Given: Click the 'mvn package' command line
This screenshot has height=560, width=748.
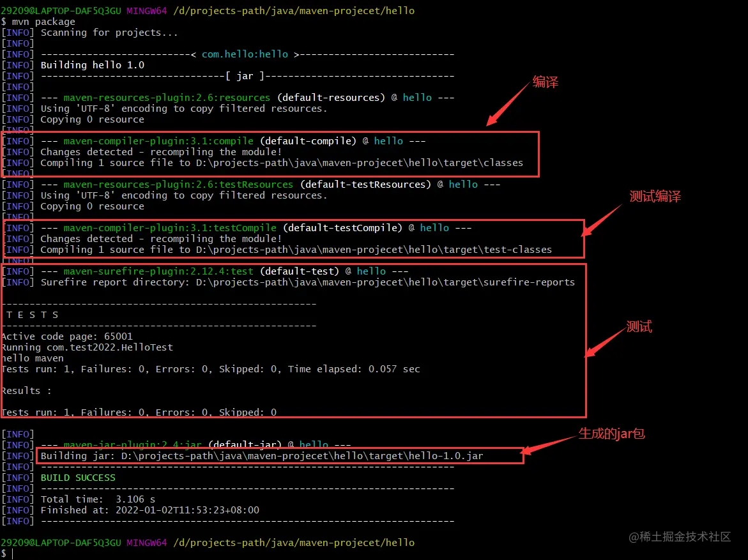Looking at the screenshot, I should click(38, 22).
